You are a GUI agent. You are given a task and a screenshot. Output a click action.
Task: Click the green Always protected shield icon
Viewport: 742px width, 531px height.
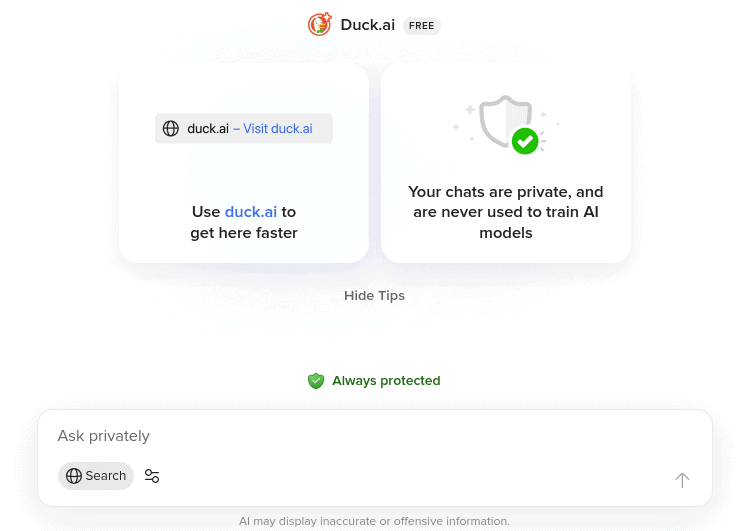(x=316, y=381)
